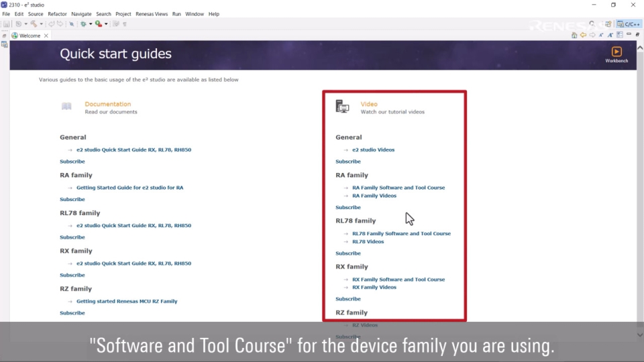The width and height of the screenshot is (644, 362).
Task: Open the File menu
Action: [x=6, y=14]
